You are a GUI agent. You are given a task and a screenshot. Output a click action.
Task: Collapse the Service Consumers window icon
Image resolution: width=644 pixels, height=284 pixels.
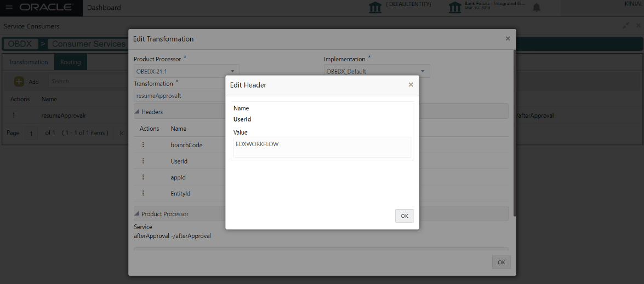click(626, 26)
